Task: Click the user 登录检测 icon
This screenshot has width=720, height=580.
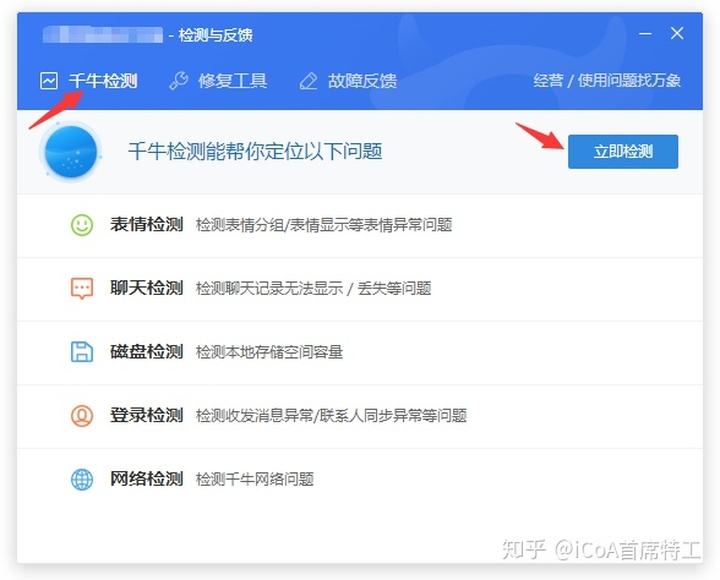Action: pos(82,416)
